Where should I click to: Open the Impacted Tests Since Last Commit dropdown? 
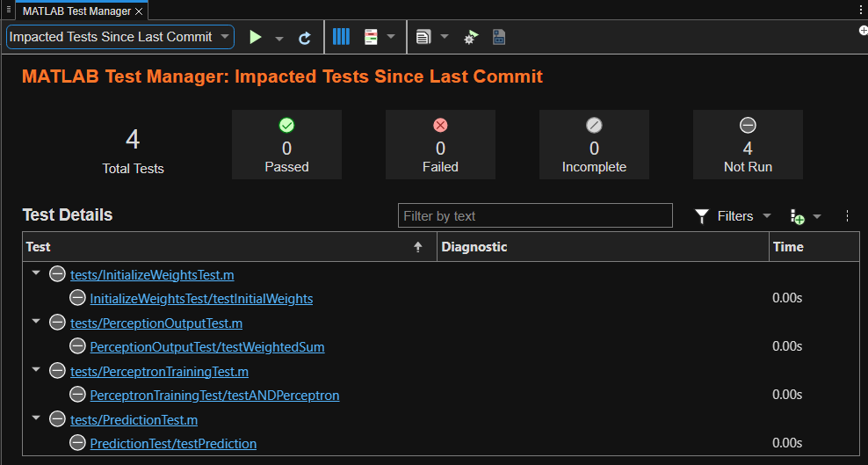[x=119, y=37]
